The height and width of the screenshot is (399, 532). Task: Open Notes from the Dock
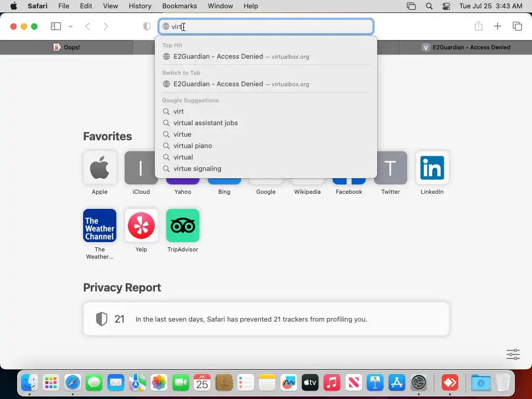pyautogui.click(x=267, y=383)
